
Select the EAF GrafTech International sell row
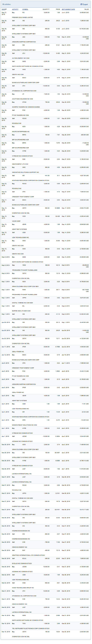coord(45,553)
